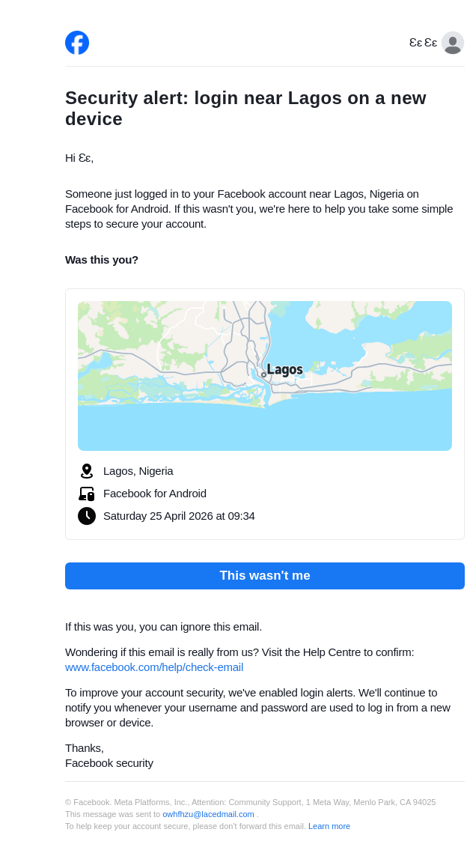Click the Facebook security signature
467x868 pixels.
click(x=109, y=763)
